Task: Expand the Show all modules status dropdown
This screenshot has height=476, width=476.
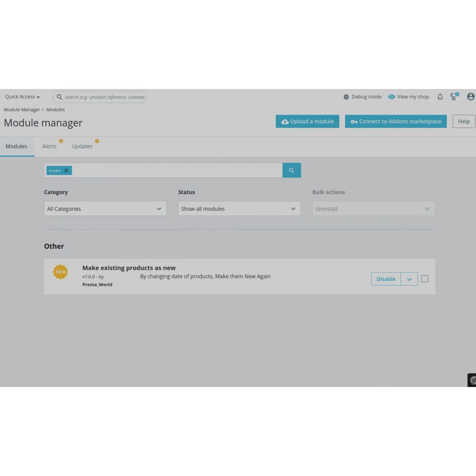Action: [x=239, y=208]
